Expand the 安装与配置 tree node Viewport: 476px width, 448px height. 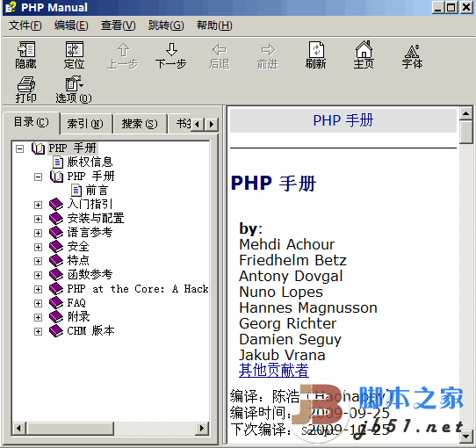click(x=38, y=219)
